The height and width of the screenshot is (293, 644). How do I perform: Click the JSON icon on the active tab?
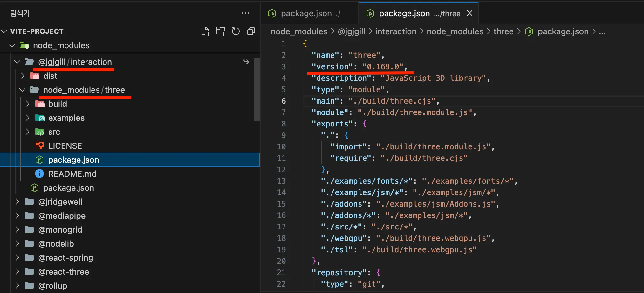pos(370,13)
